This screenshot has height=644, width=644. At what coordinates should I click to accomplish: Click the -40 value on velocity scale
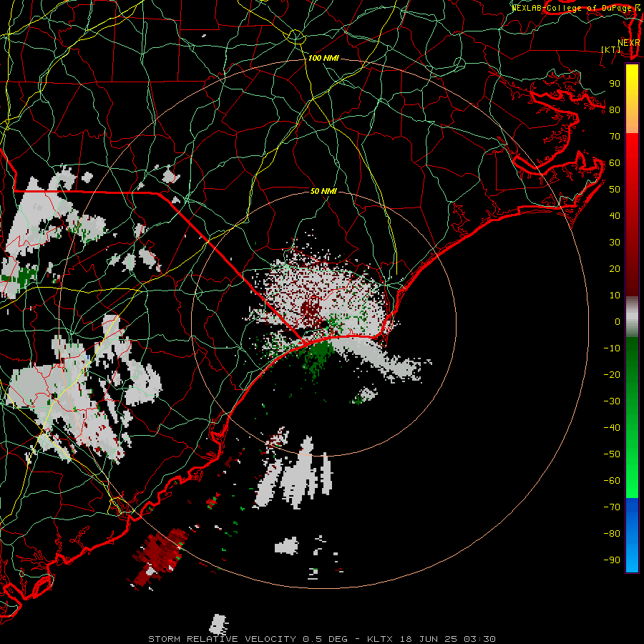(x=612, y=428)
